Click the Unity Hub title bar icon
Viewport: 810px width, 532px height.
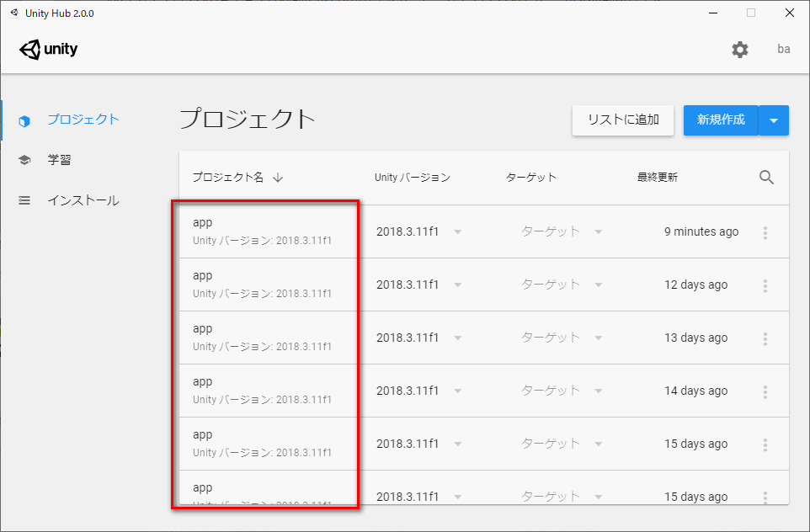click(x=14, y=13)
